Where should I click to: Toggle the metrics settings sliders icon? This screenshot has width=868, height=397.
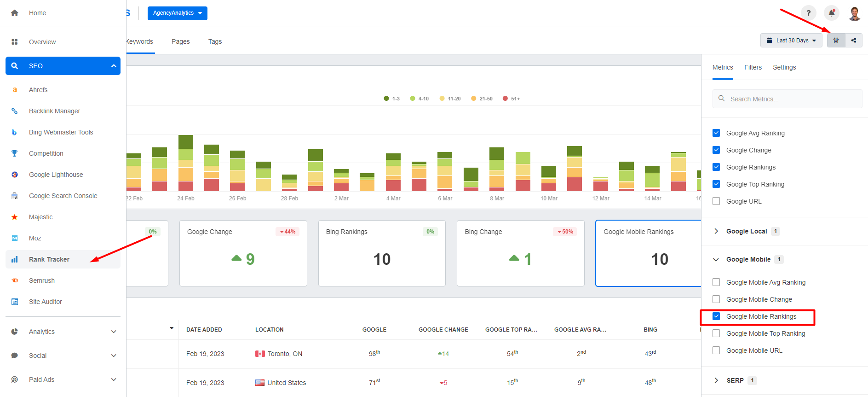836,41
